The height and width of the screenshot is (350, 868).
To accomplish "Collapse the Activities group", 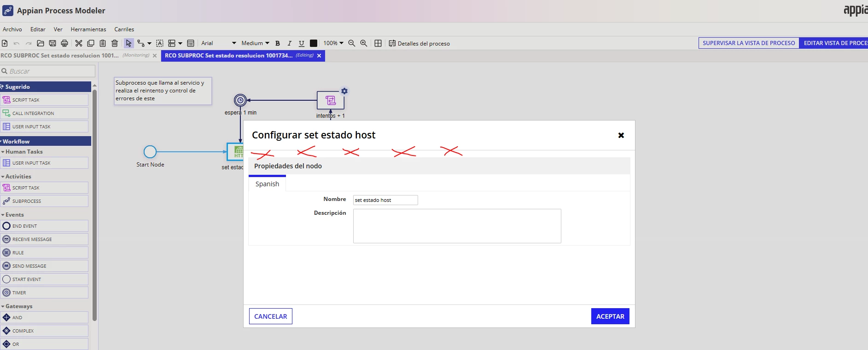I will pyautogui.click(x=16, y=177).
